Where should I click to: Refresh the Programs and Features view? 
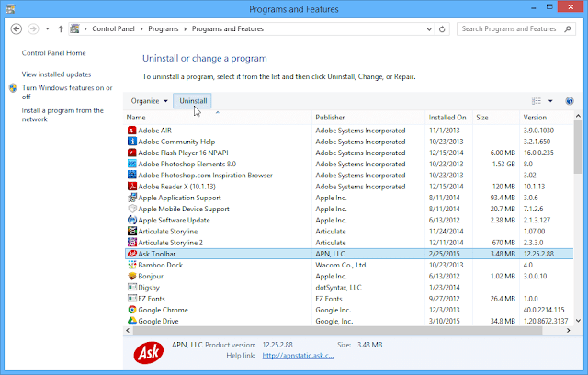pyautogui.click(x=442, y=28)
